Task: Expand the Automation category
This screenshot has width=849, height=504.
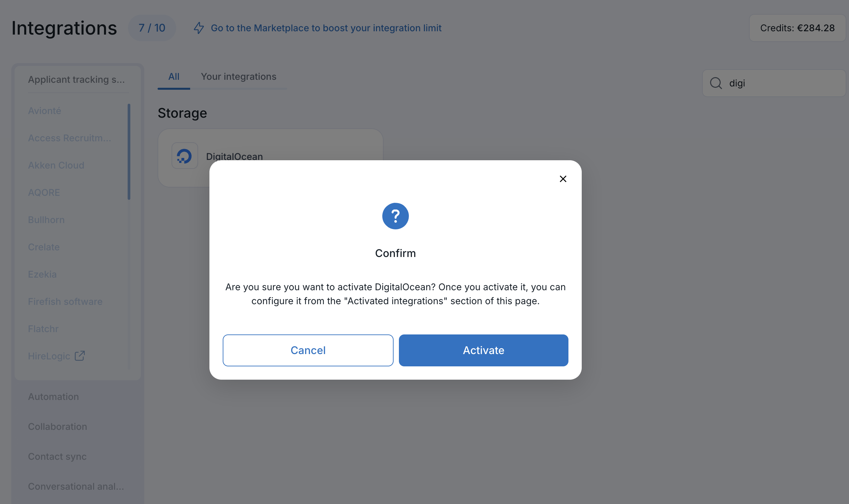Action: pyautogui.click(x=53, y=396)
